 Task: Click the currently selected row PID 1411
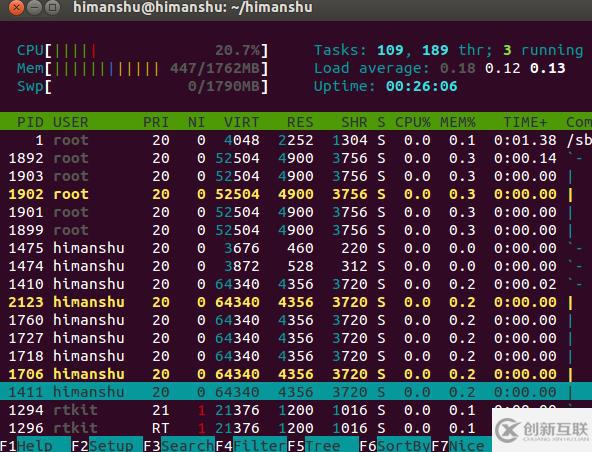pos(296,392)
